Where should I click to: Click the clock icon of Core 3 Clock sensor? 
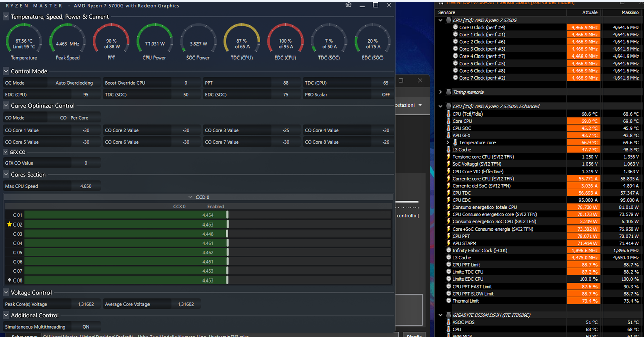pos(456,49)
